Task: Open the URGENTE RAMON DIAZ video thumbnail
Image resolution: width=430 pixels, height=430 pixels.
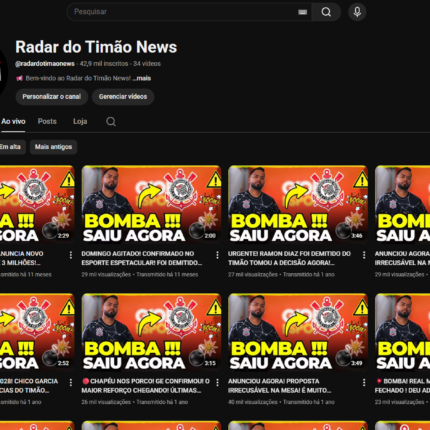Action: 298,204
